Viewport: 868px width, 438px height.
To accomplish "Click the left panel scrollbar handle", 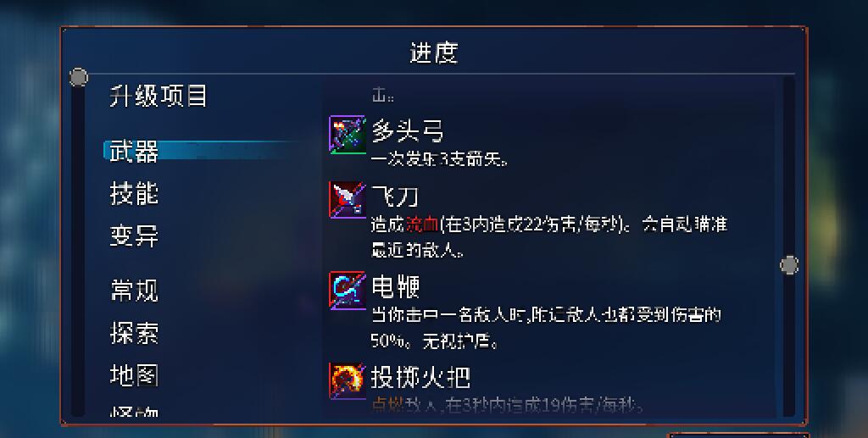I will pos(79,77).
